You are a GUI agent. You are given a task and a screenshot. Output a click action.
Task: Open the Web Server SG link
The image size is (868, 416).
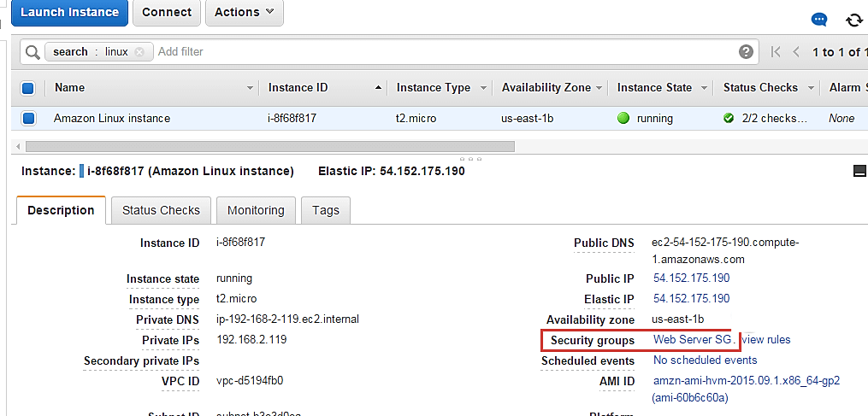click(693, 340)
